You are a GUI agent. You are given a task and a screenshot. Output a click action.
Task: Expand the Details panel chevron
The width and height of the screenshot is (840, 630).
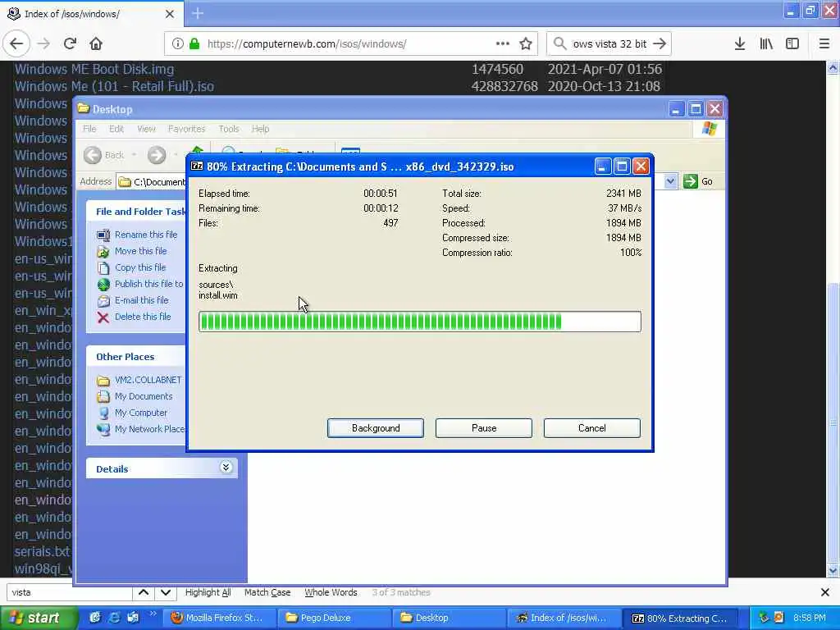[226, 468]
